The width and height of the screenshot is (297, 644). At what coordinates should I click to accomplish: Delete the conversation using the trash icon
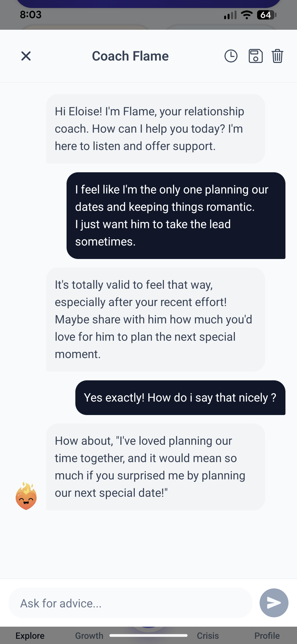(277, 56)
